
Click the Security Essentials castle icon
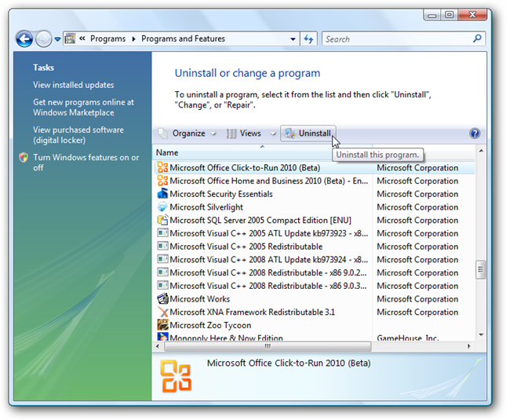[x=162, y=194]
